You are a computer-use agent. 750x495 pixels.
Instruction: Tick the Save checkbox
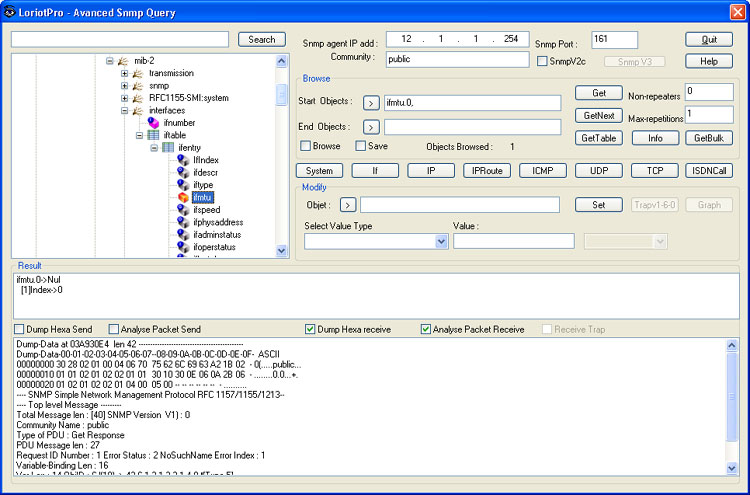pos(361,146)
